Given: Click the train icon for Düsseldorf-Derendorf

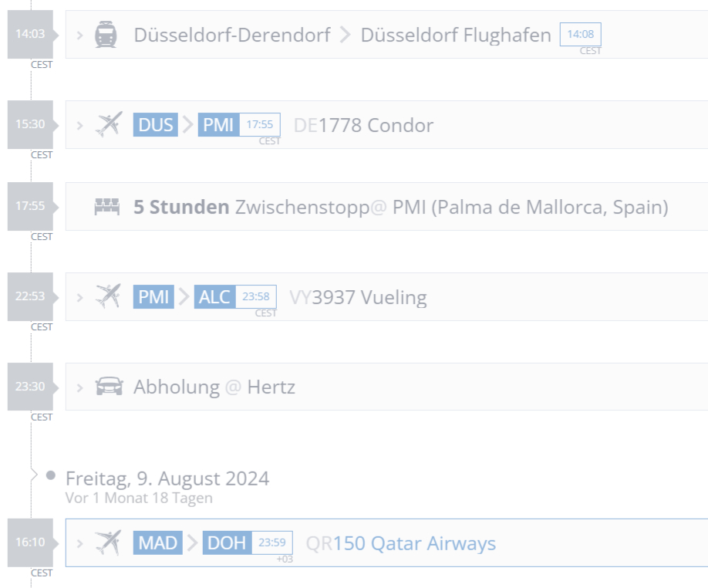Looking at the screenshot, I should 106,35.
